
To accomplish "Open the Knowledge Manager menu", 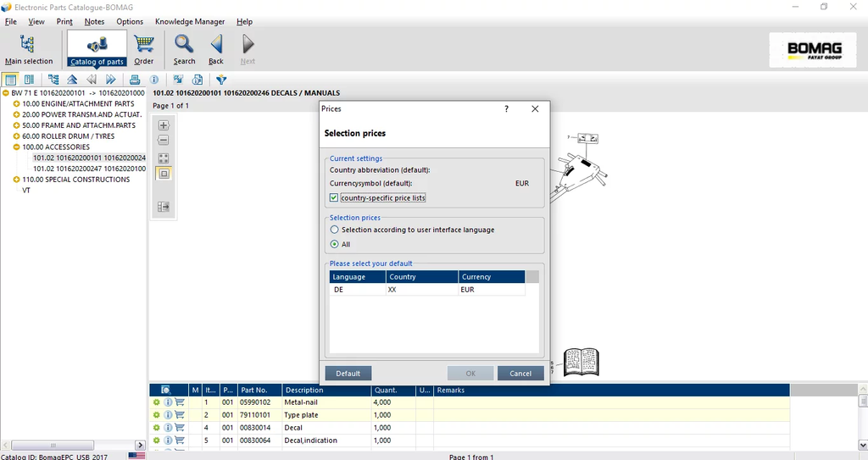I will pyautogui.click(x=190, y=21).
